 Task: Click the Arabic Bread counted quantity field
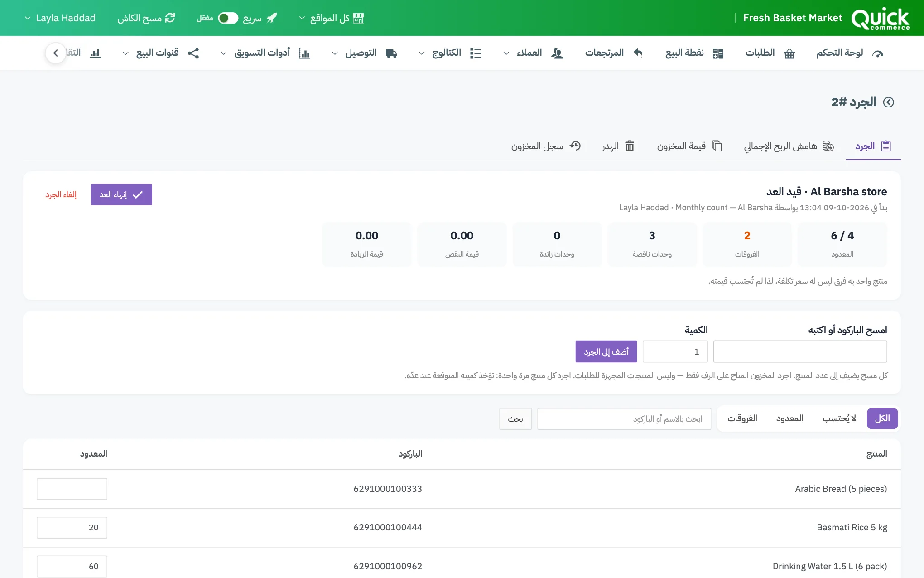coord(72,489)
